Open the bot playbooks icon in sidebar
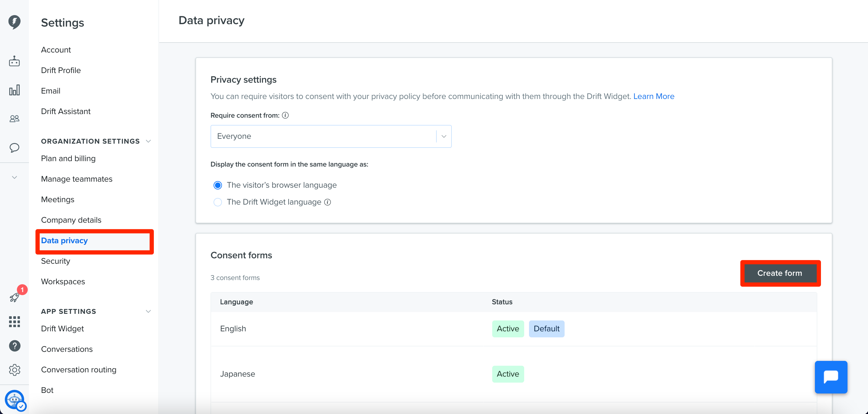 click(14, 61)
